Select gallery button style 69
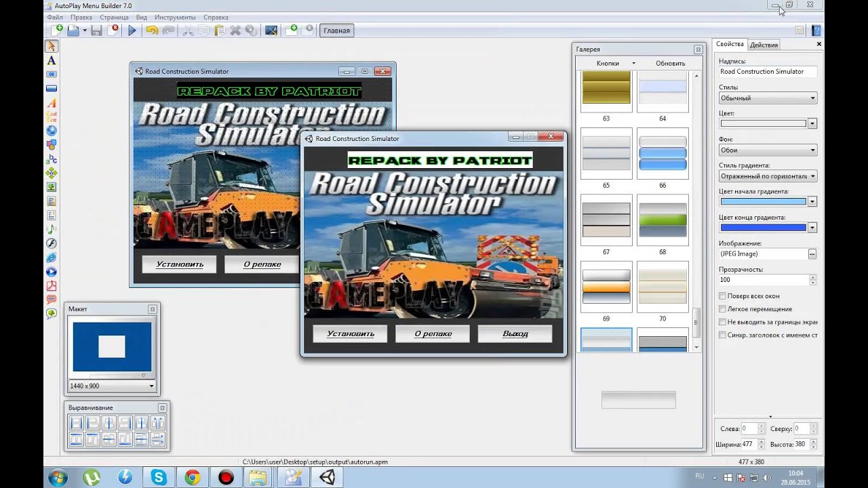 click(606, 287)
